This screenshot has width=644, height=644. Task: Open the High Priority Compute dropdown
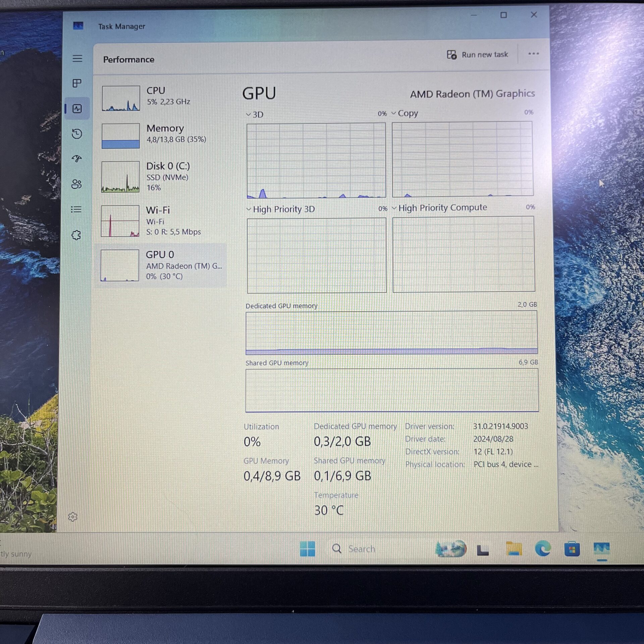point(394,208)
